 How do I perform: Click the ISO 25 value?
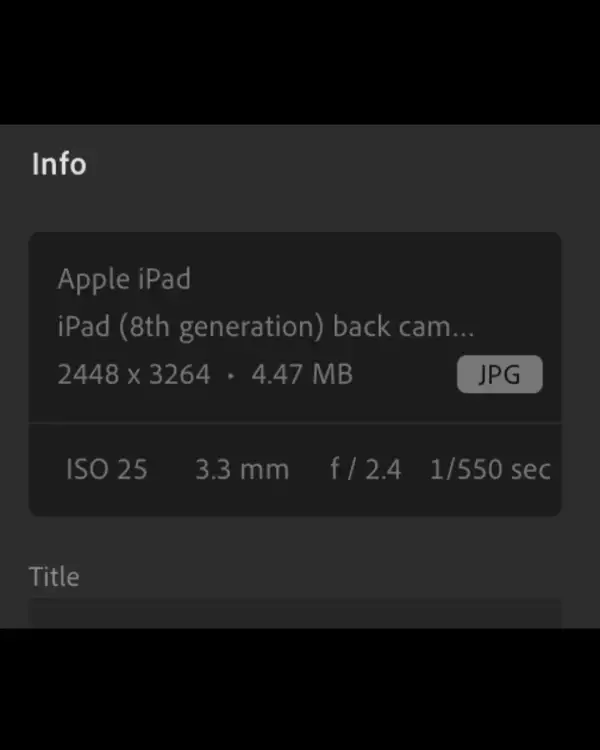106,469
